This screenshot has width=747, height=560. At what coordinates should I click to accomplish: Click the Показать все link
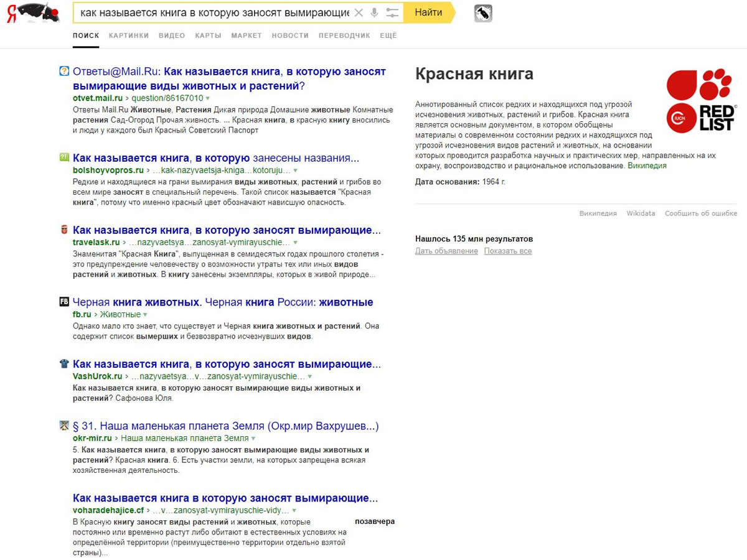(x=508, y=251)
